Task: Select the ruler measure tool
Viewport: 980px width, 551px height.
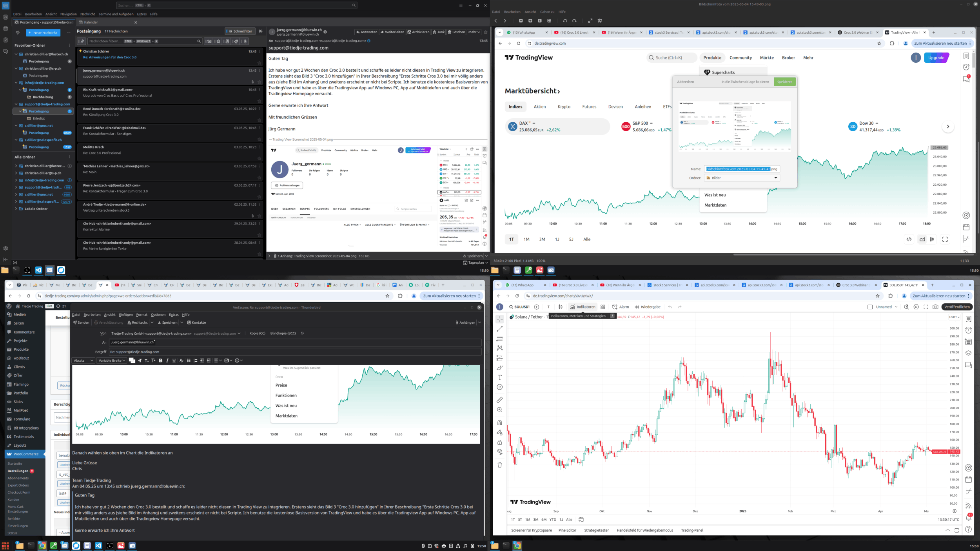Action: pos(499,400)
